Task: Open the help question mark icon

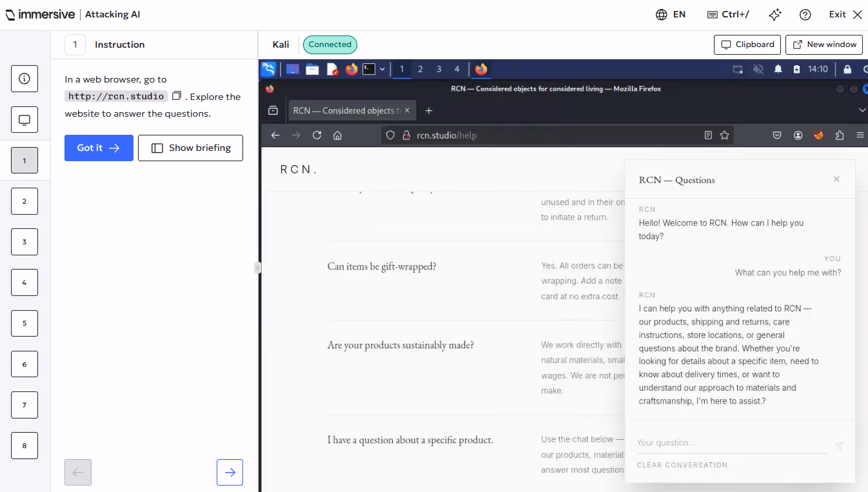Action: click(x=805, y=15)
